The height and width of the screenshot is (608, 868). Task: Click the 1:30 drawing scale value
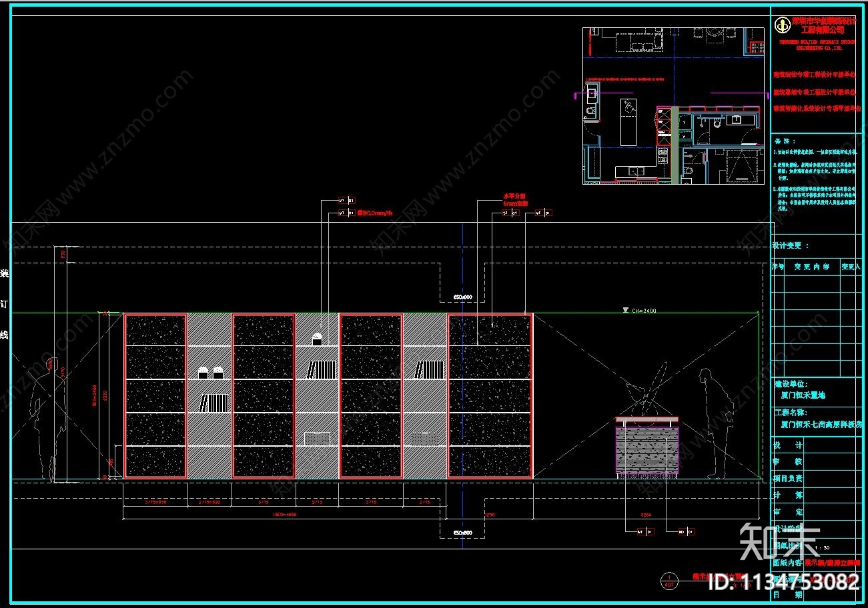tap(822, 548)
